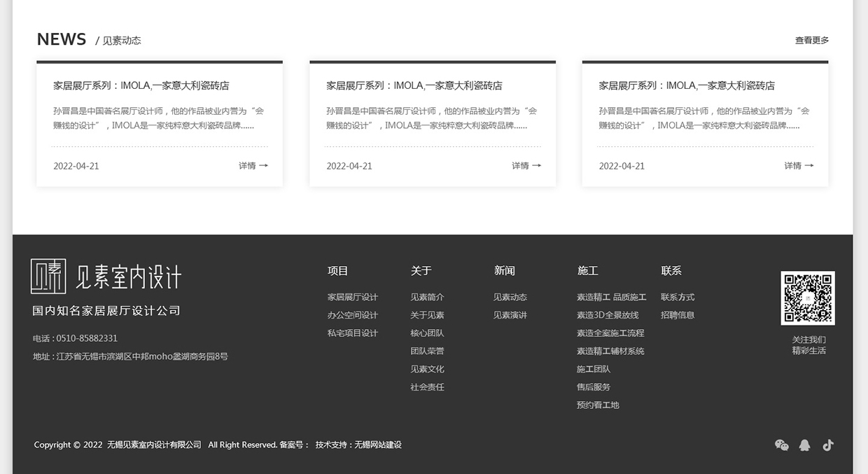Open 查看更多 link in News section
This screenshot has height=474, width=868.
[811, 41]
